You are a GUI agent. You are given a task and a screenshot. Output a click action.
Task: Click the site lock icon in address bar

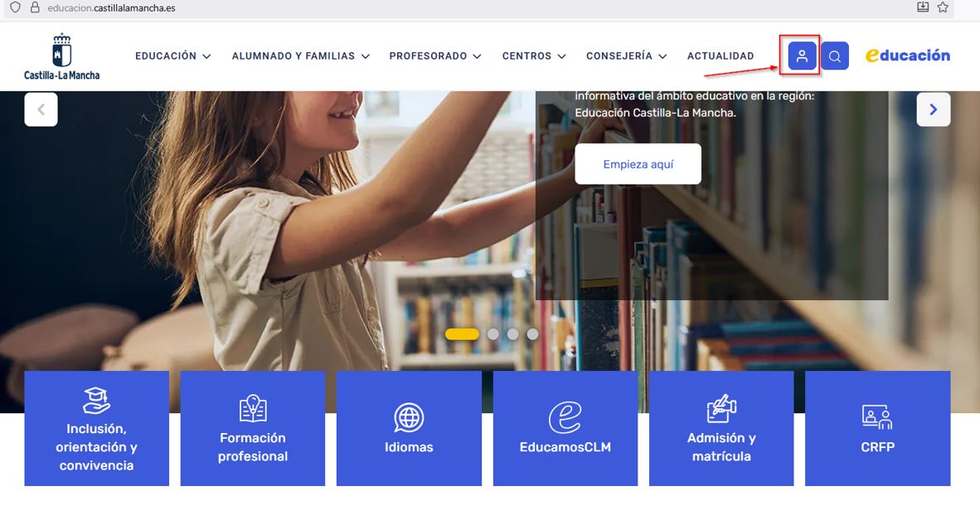(35, 7)
